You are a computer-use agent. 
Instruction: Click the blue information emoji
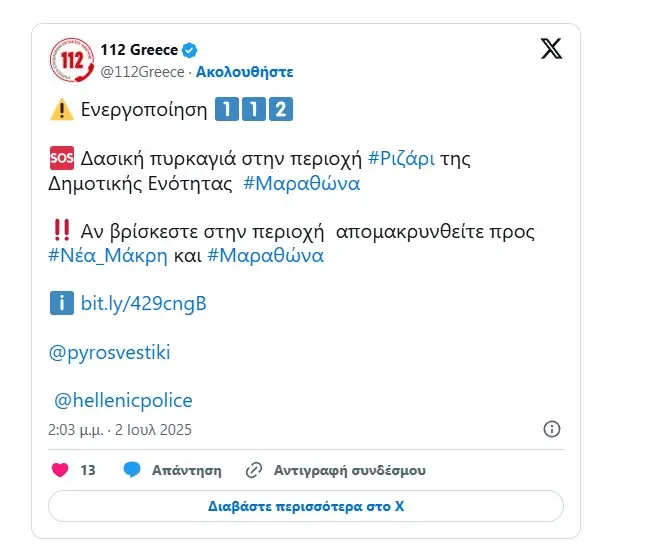coord(62,303)
